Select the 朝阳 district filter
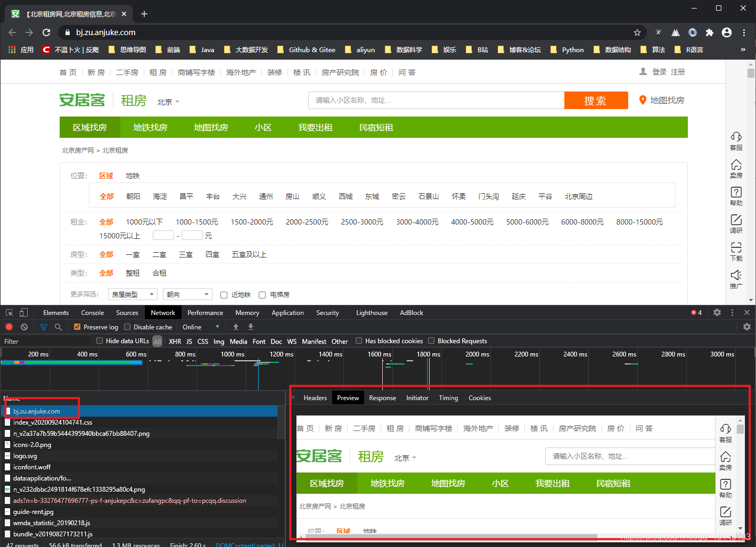Screen dimensions: 756x547 (x=133, y=196)
